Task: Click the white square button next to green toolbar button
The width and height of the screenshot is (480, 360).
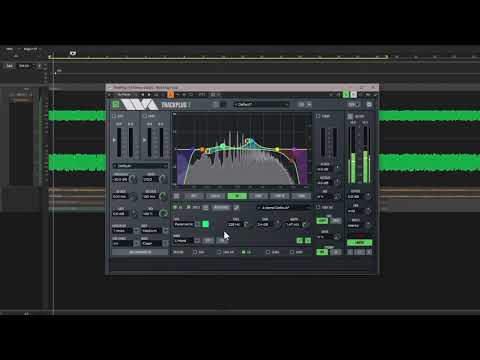Action: [x=353, y=95]
